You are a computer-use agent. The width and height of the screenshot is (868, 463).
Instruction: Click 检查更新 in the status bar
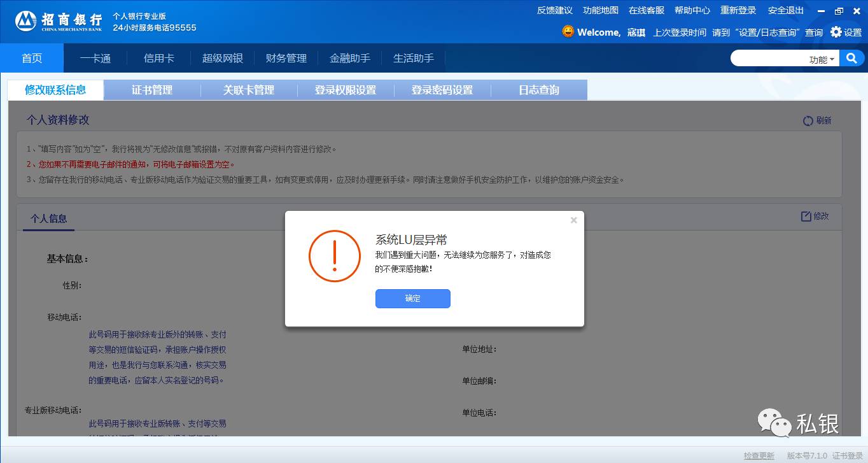[759, 456]
